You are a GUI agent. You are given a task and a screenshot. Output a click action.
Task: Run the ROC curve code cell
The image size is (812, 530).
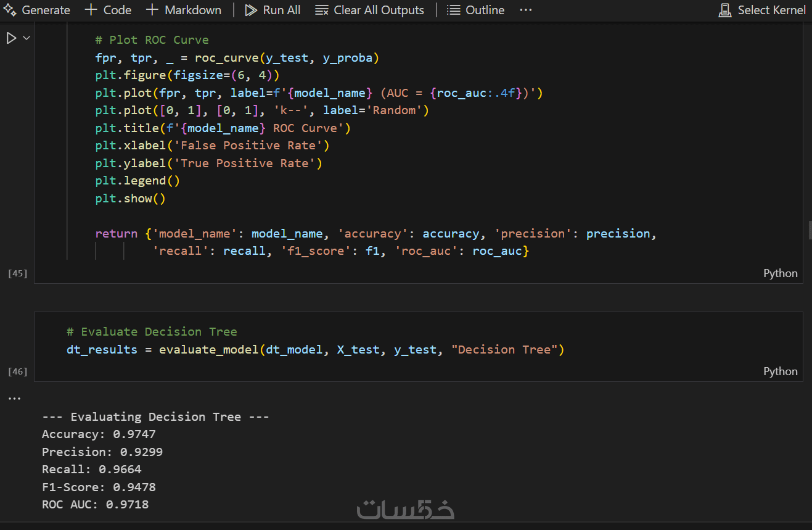pos(11,38)
